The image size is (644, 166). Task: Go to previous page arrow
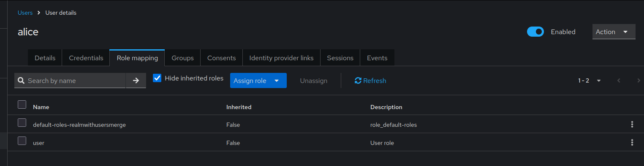click(x=619, y=80)
